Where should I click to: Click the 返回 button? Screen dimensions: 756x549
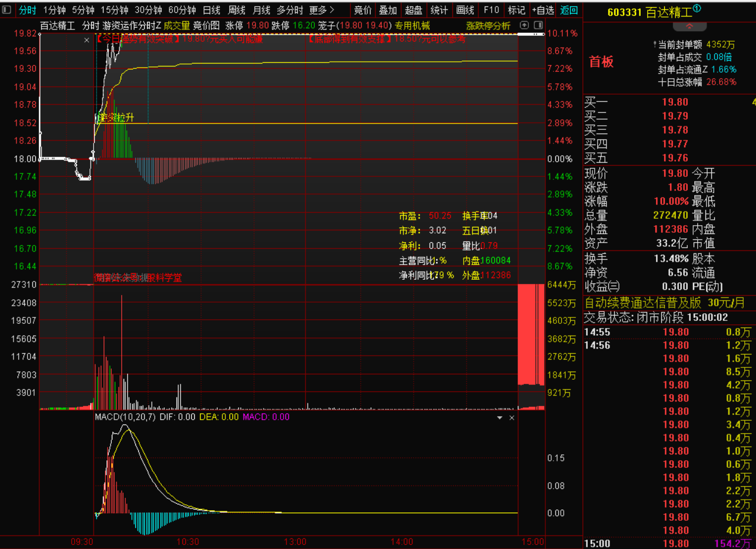click(569, 10)
